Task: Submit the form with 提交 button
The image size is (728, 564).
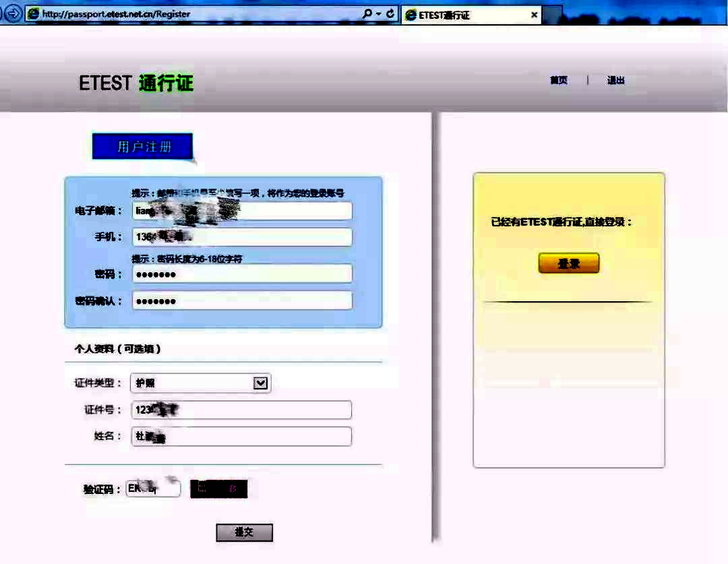Action: (x=244, y=532)
